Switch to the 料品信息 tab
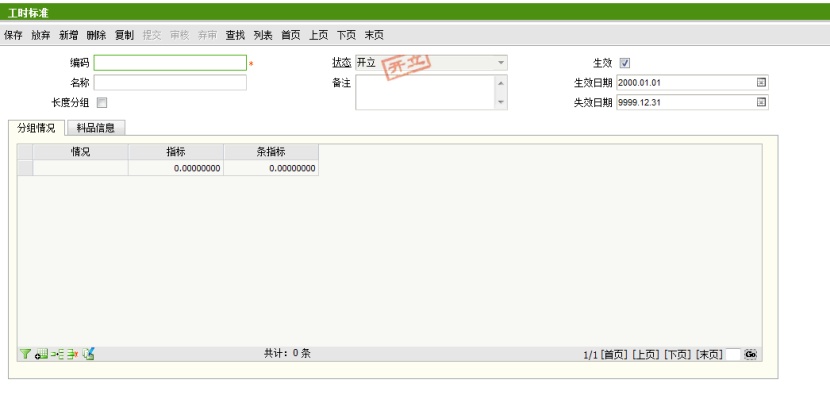830x396 pixels. coord(96,128)
